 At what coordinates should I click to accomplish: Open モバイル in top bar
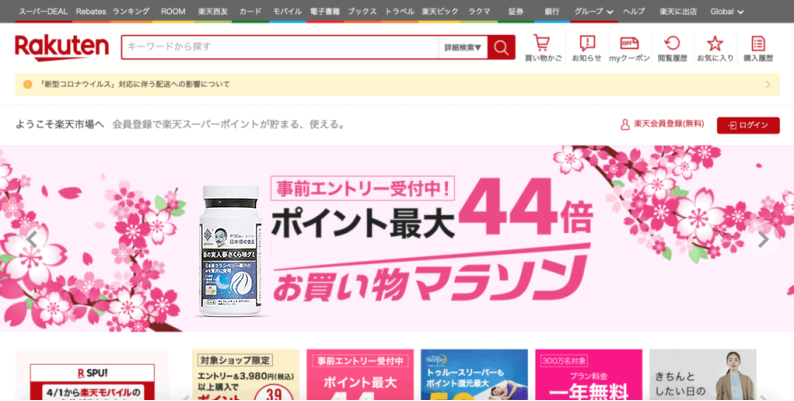click(287, 11)
